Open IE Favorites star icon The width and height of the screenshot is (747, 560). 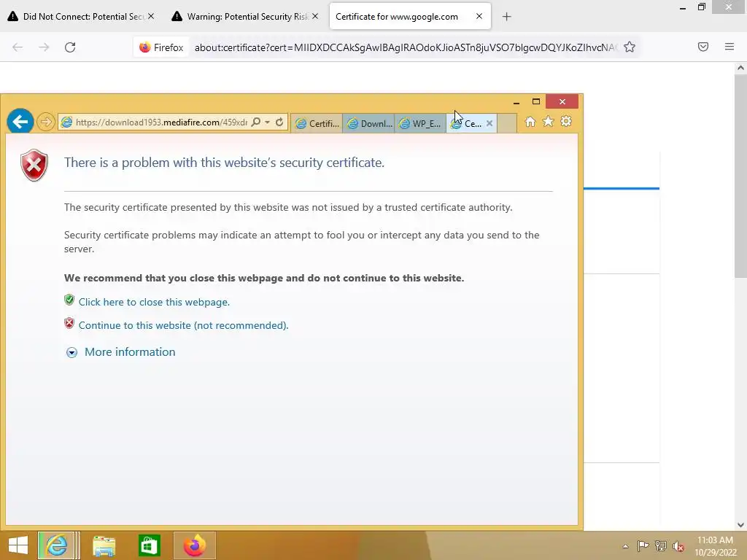548,122
